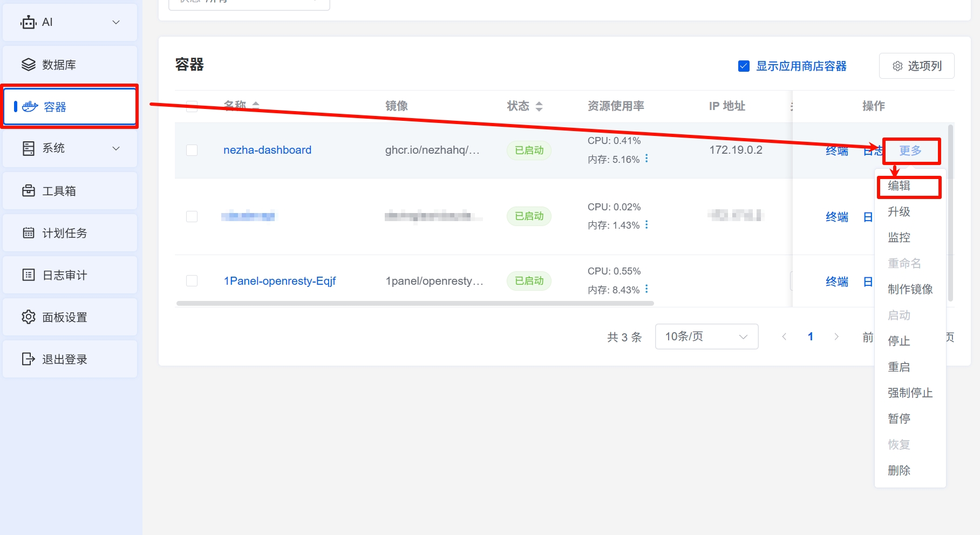980x535 pixels.
Task: Open the 10条/页 page size dropdown
Action: click(x=706, y=337)
